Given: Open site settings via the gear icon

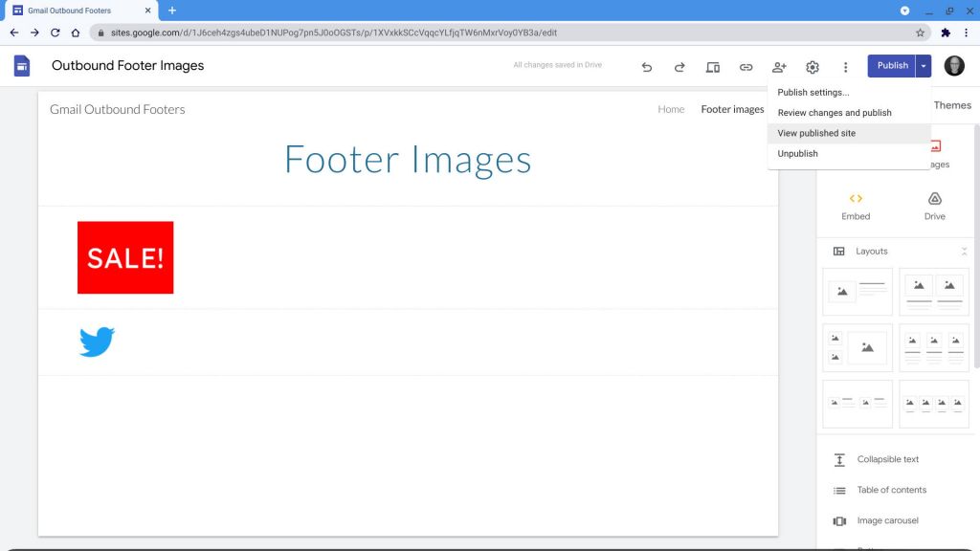Looking at the screenshot, I should coord(812,67).
